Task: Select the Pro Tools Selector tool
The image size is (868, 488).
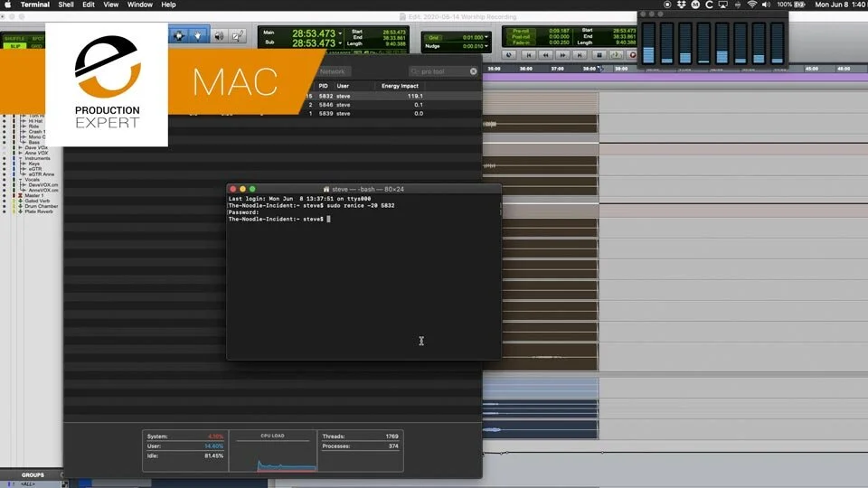Action: coord(179,36)
